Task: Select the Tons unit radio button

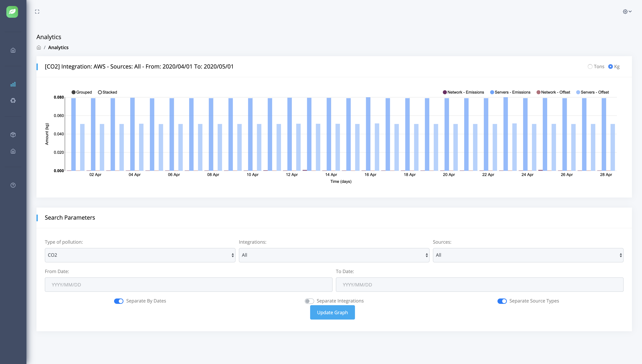Action: [x=590, y=67]
